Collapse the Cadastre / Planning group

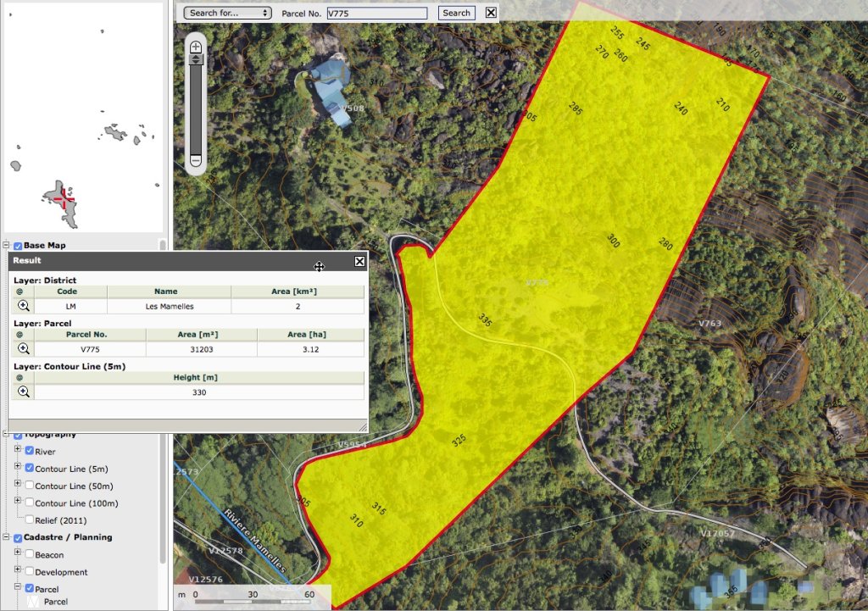click(x=8, y=537)
